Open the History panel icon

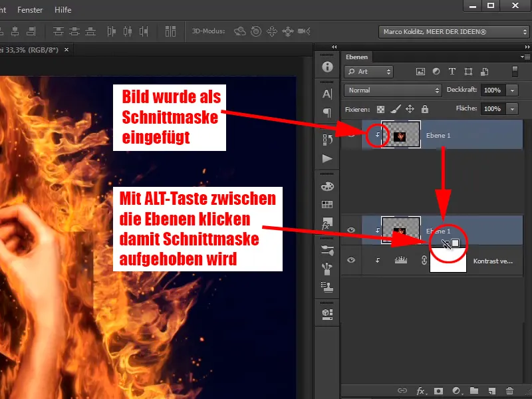(327, 140)
